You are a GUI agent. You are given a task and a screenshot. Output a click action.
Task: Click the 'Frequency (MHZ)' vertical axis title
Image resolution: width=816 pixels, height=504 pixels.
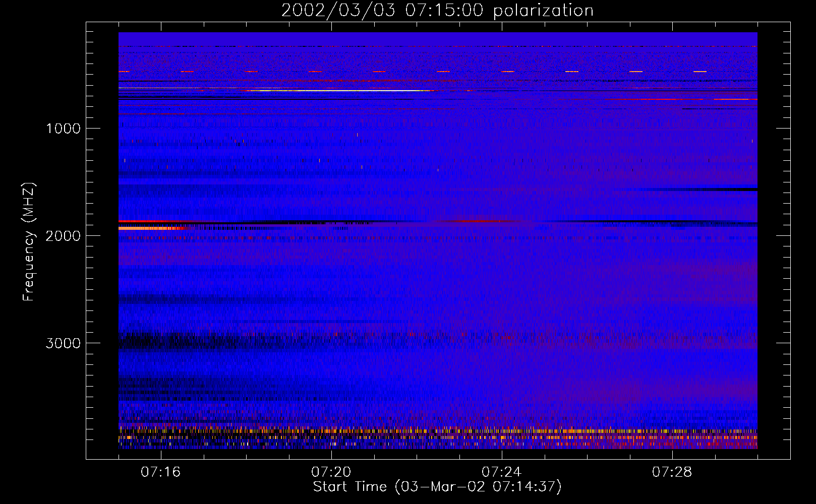[x=29, y=242]
